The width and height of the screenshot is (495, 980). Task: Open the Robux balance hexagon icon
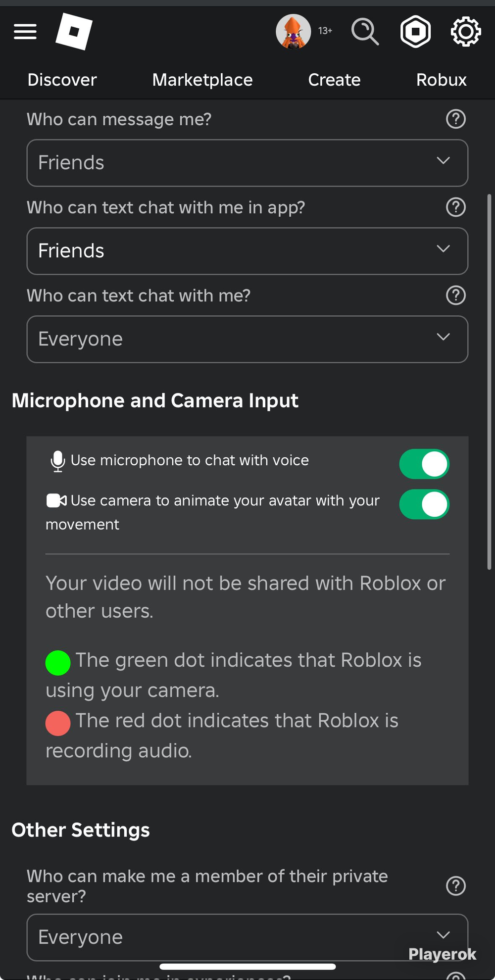[415, 31]
